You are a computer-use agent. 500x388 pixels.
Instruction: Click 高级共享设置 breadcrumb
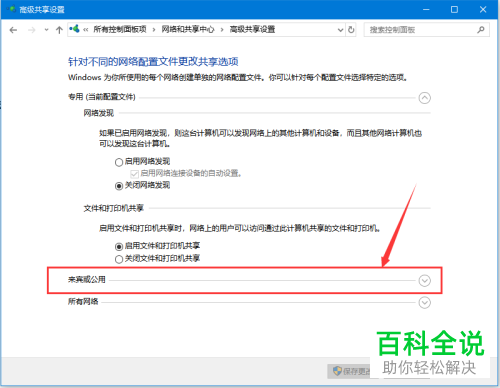pyautogui.click(x=252, y=29)
